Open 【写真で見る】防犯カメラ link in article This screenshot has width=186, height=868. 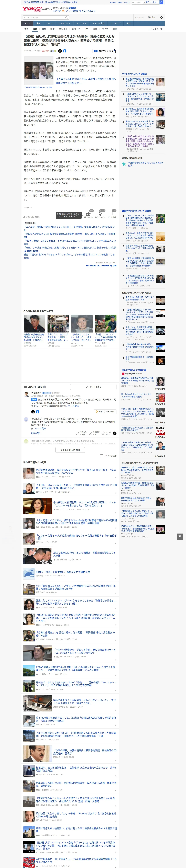tap(86, 81)
